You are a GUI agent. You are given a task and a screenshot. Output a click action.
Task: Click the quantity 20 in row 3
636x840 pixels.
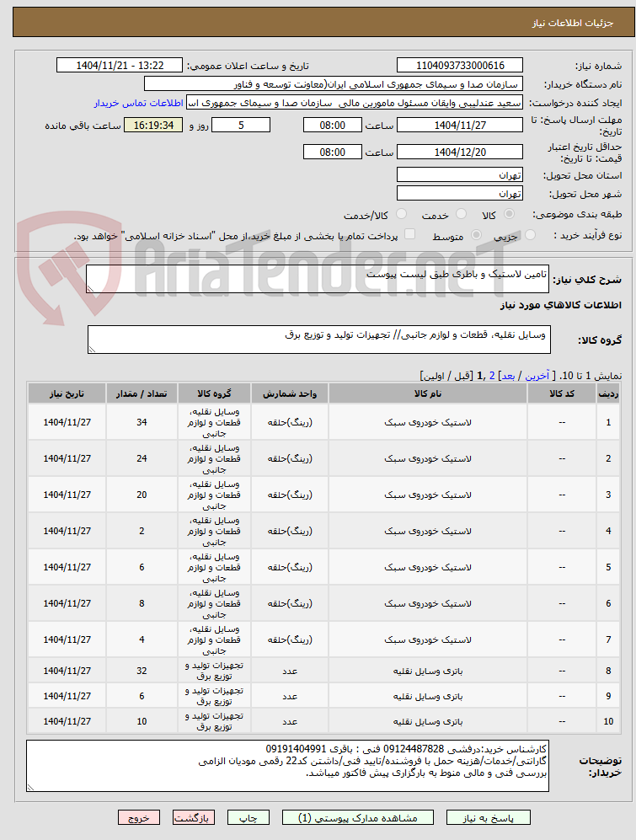click(x=142, y=495)
